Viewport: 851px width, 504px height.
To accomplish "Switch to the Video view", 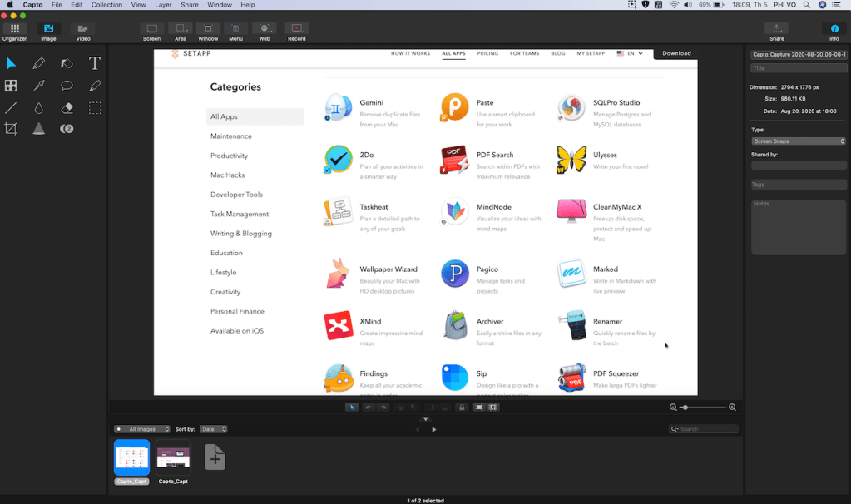I will [x=83, y=32].
